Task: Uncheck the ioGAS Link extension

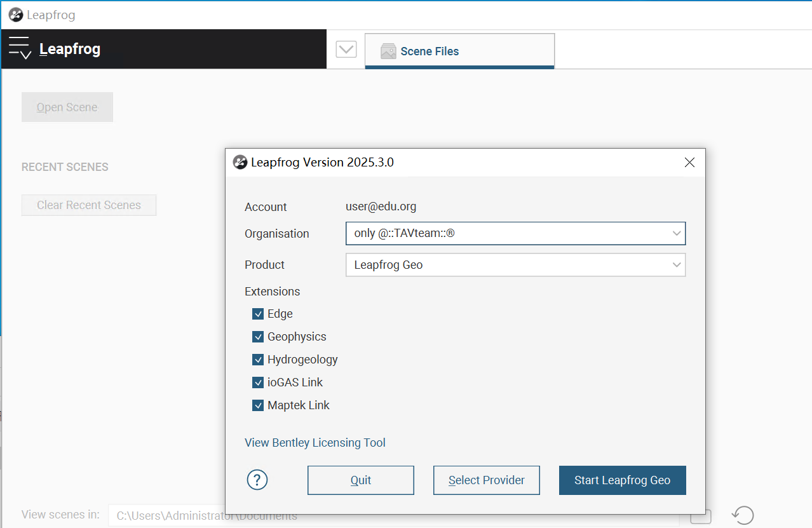Action: click(258, 382)
